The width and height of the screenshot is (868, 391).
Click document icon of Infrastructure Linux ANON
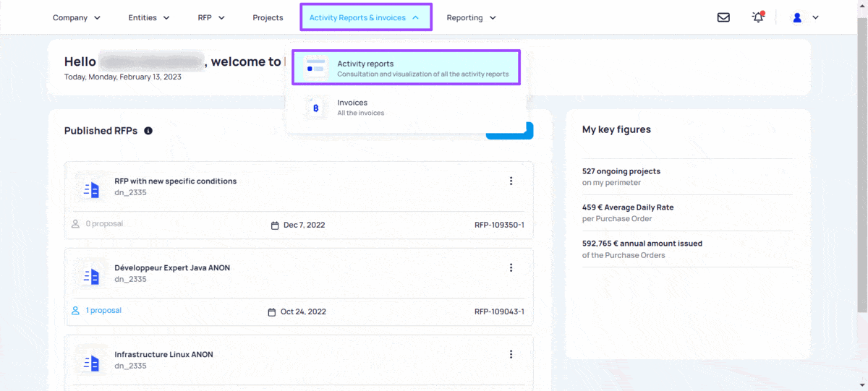pos(91,363)
